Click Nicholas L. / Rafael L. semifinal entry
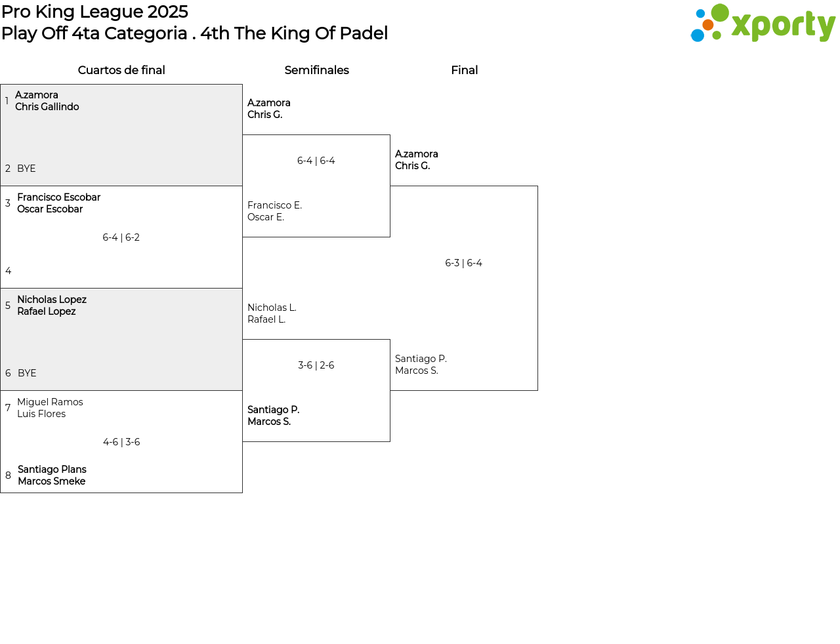 tap(272, 313)
